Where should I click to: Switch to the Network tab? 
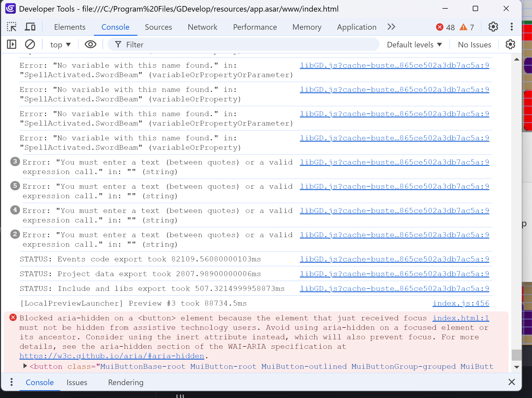202,27
